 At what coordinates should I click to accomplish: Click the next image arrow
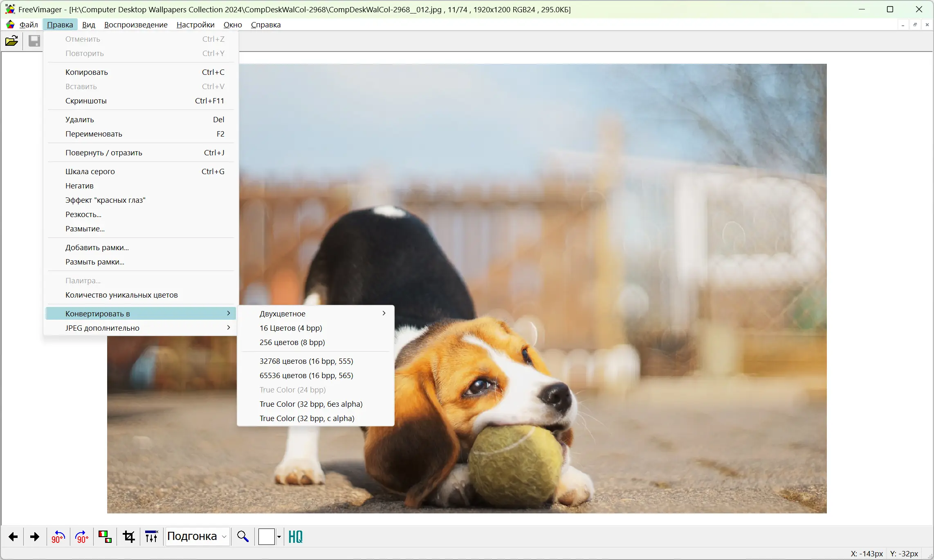pos(35,536)
